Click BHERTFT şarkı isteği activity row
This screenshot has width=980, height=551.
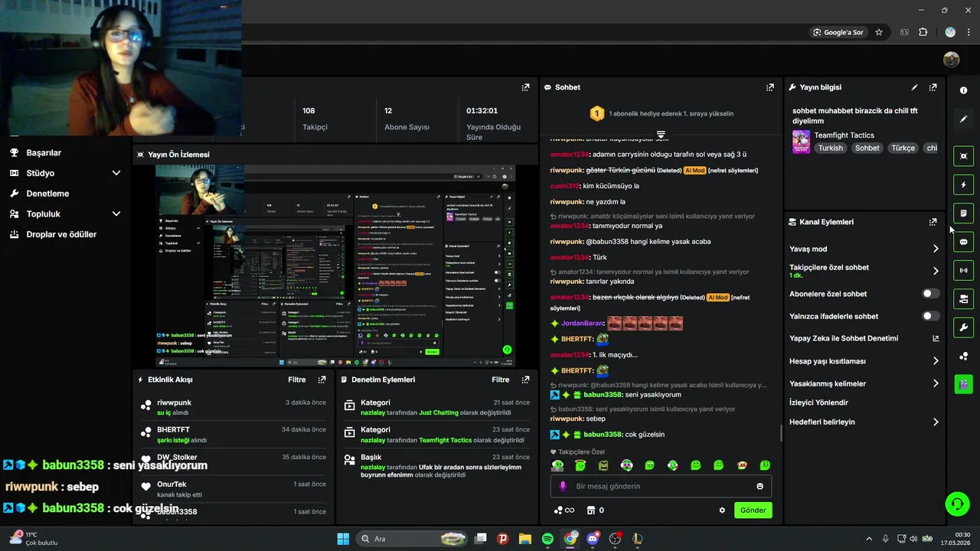pos(233,435)
